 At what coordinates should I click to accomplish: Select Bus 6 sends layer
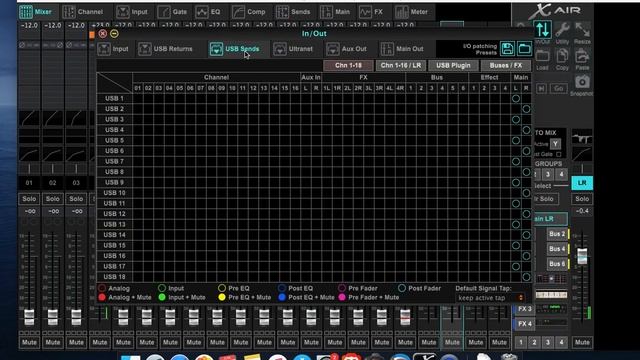click(558, 264)
